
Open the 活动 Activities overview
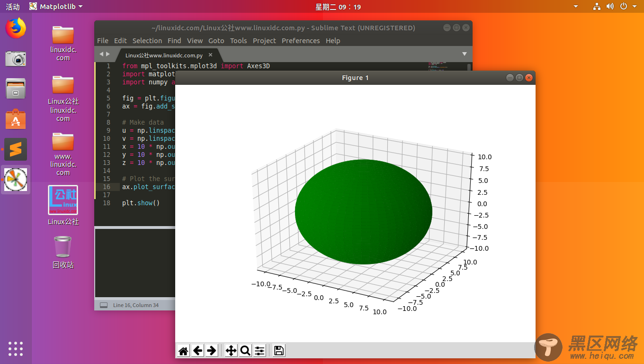13,7
